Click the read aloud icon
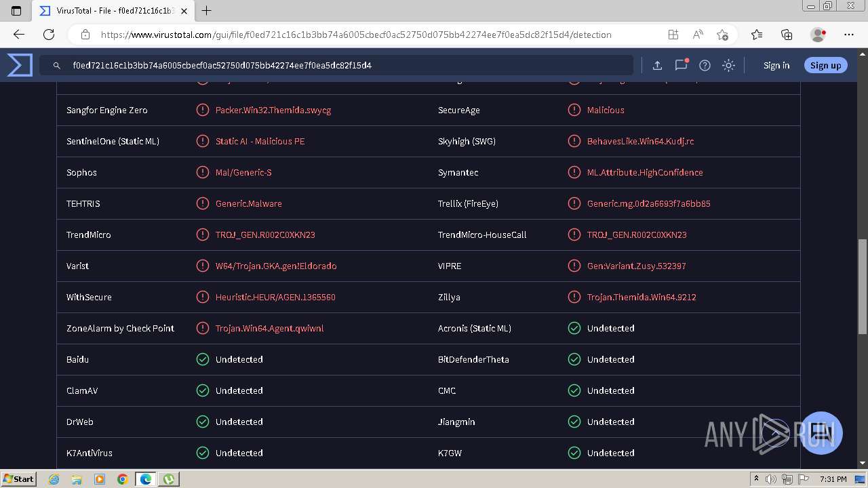 pyautogui.click(x=697, y=35)
